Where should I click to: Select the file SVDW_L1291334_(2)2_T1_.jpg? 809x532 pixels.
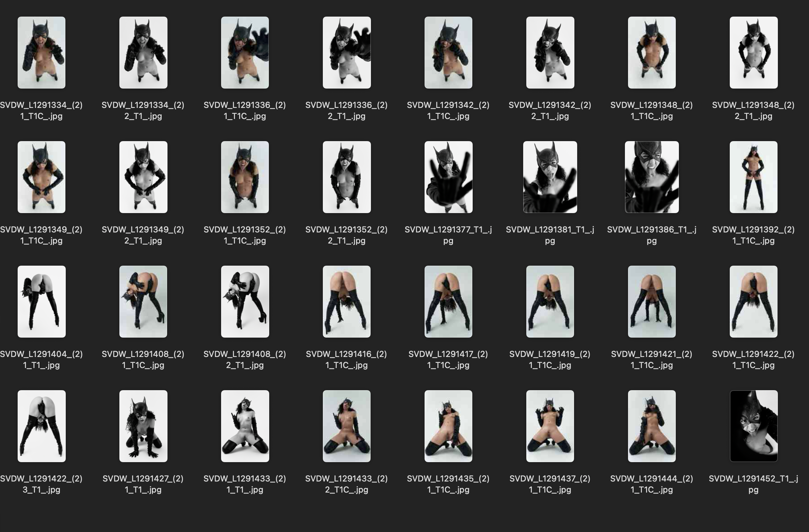(x=143, y=52)
